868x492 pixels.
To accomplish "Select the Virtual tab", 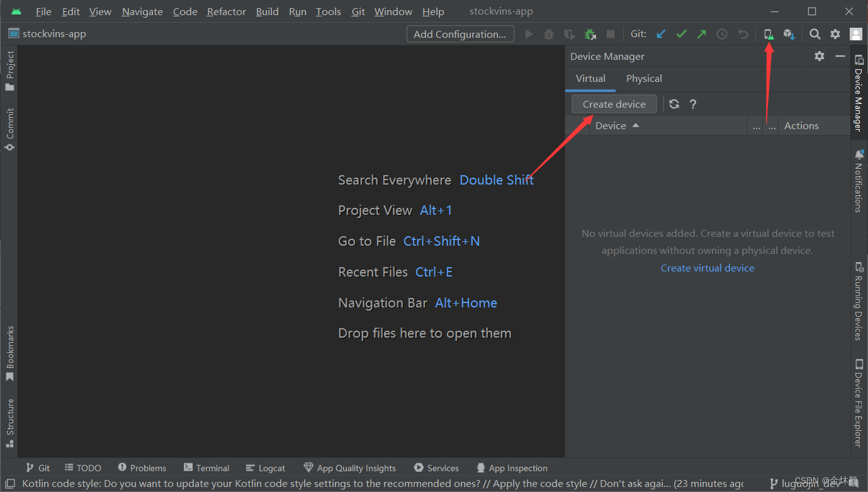I will pyautogui.click(x=590, y=79).
